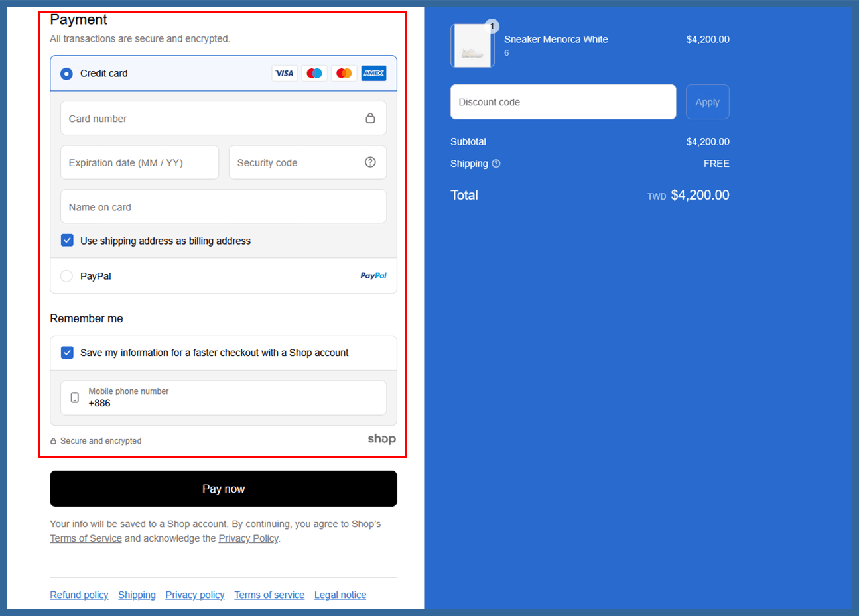Viewport: 859px width, 616px height.
Task: Click into the Name on card field
Action: [223, 207]
